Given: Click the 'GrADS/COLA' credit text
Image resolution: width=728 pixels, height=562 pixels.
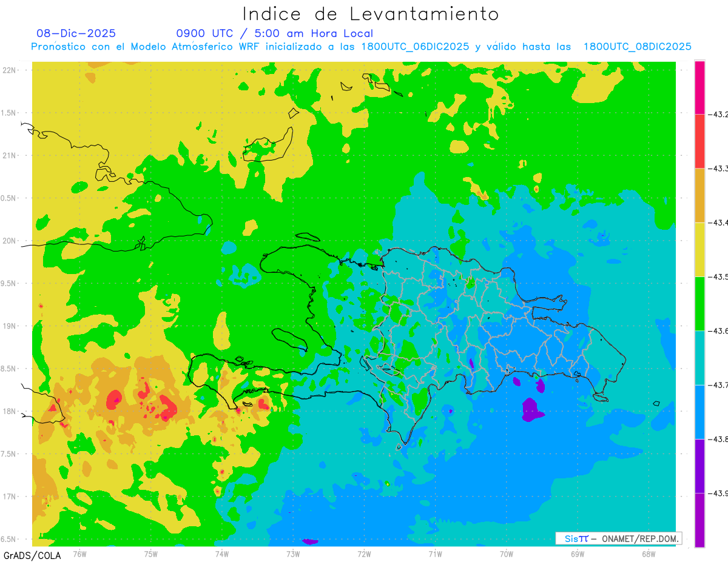Looking at the screenshot, I should (31, 555).
